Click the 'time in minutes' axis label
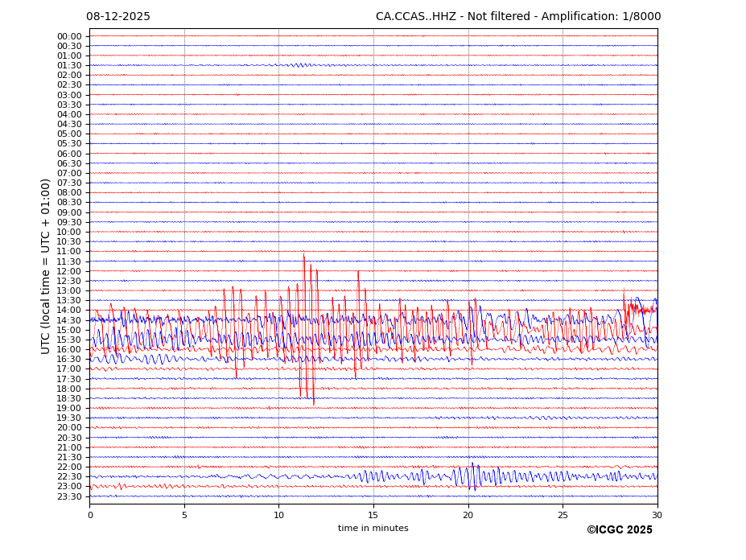The image size is (746, 560). click(x=373, y=529)
